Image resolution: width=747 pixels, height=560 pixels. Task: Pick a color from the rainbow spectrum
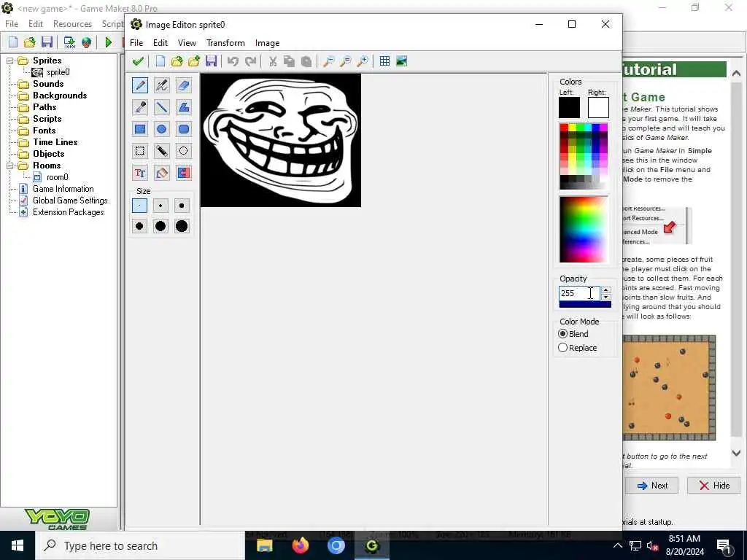[584, 229]
